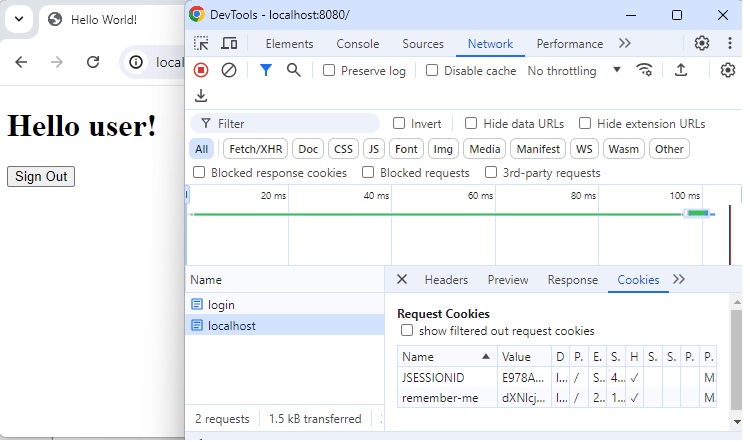
Task: Show more request detail tabs
Action: pyautogui.click(x=679, y=280)
